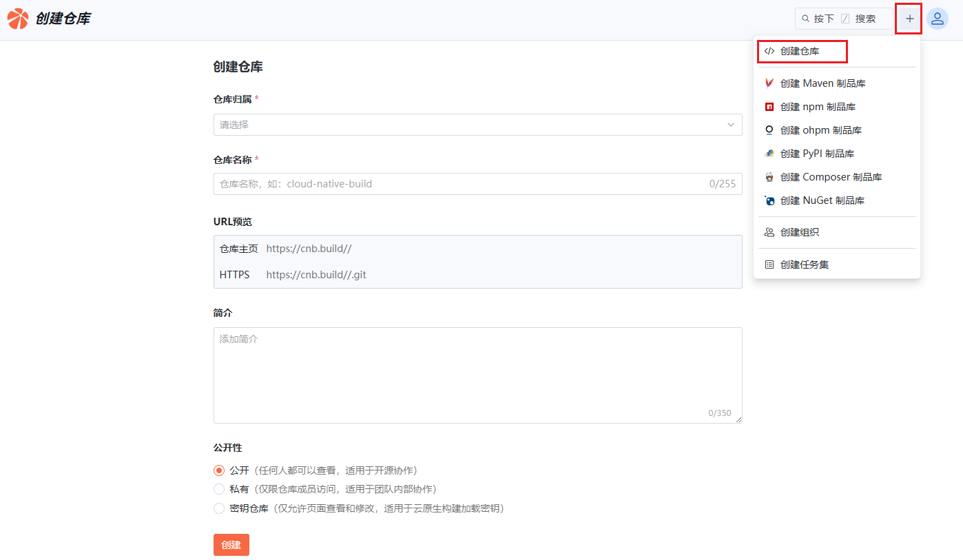Expand the 仓库归属 chevron arrow
The image size is (963, 560).
[731, 125]
